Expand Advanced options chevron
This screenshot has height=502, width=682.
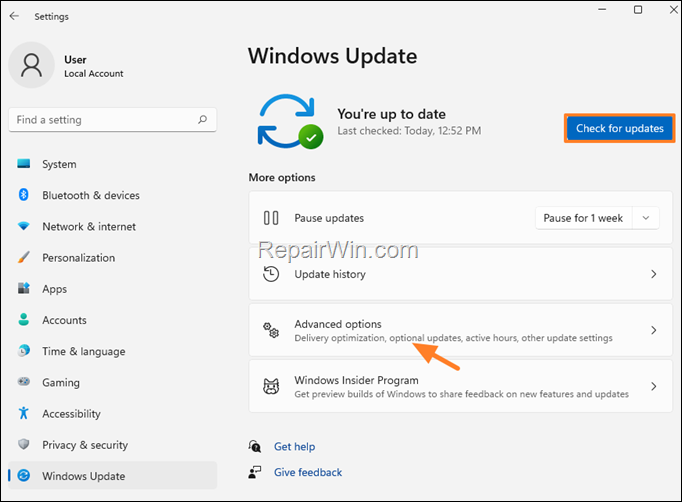pos(653,330)
